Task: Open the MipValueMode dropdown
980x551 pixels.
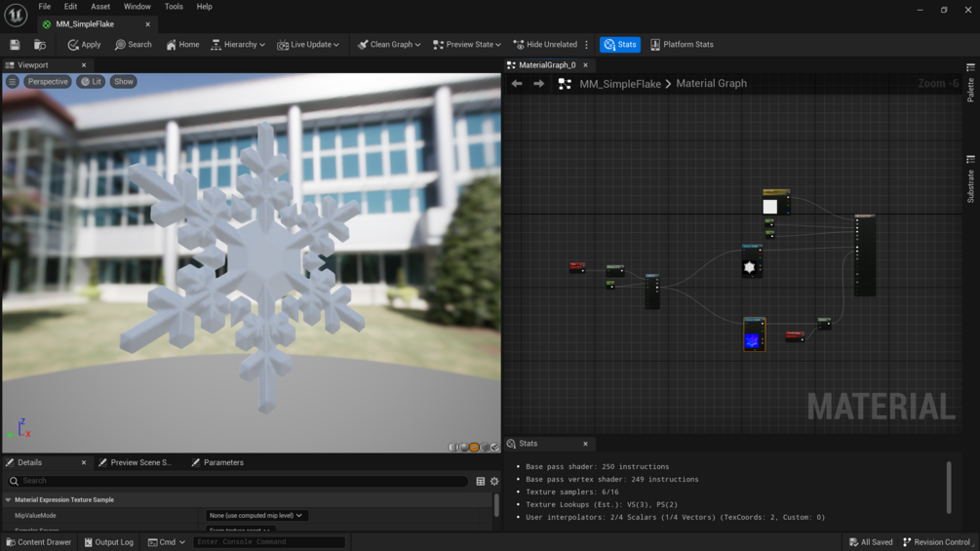Action: tap(255, 515)
